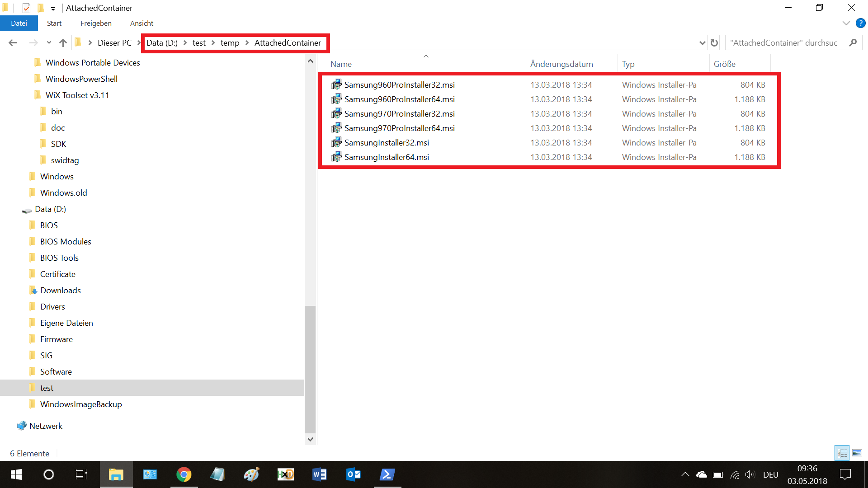Switch to large icons view
The width and height of the screenshot is (868, 488).
(x=857, y=452)
